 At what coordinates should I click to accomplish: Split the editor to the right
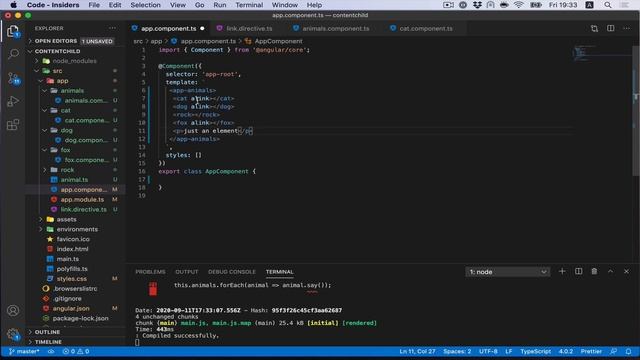pos(611,28)
